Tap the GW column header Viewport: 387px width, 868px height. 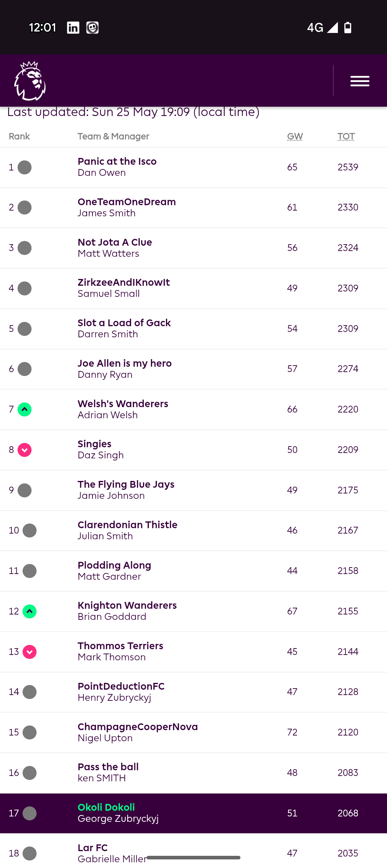(x=295, y=136)
